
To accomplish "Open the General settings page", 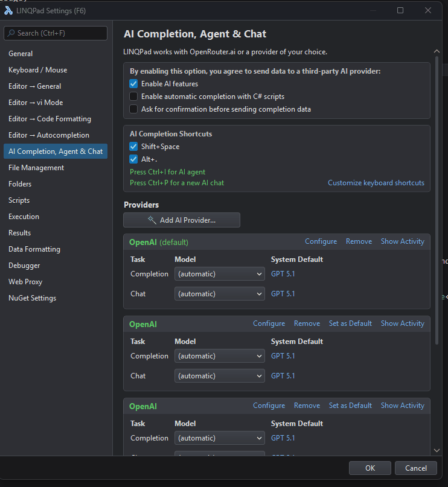I will click(21, 54).
